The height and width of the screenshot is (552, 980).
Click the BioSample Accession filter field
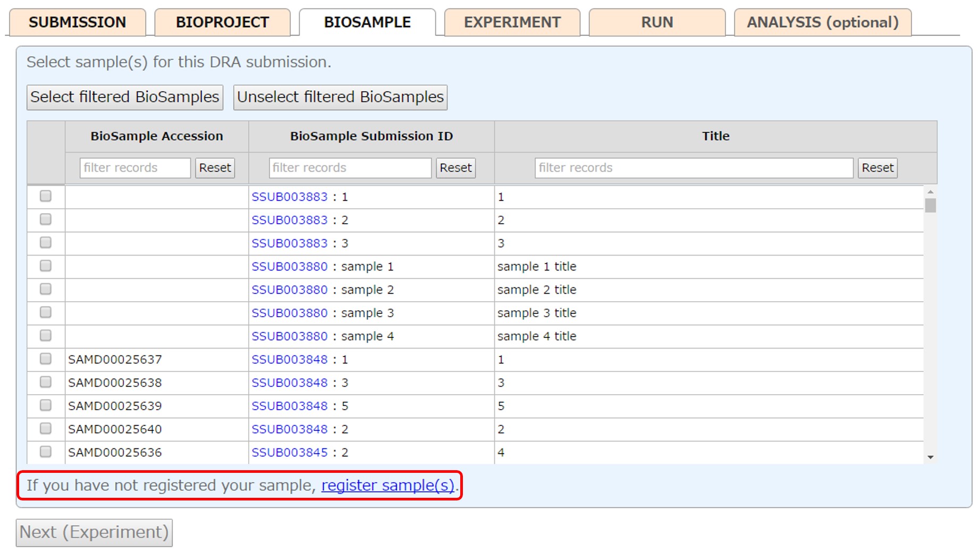click(135, 168)
